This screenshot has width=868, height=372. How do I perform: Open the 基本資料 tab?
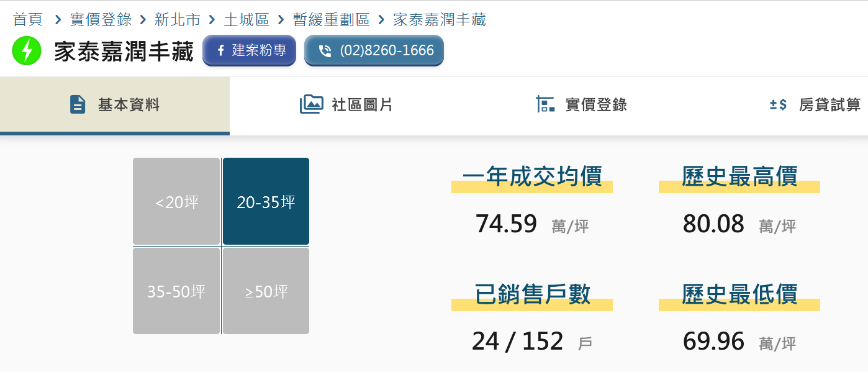[x=129, y=105]
